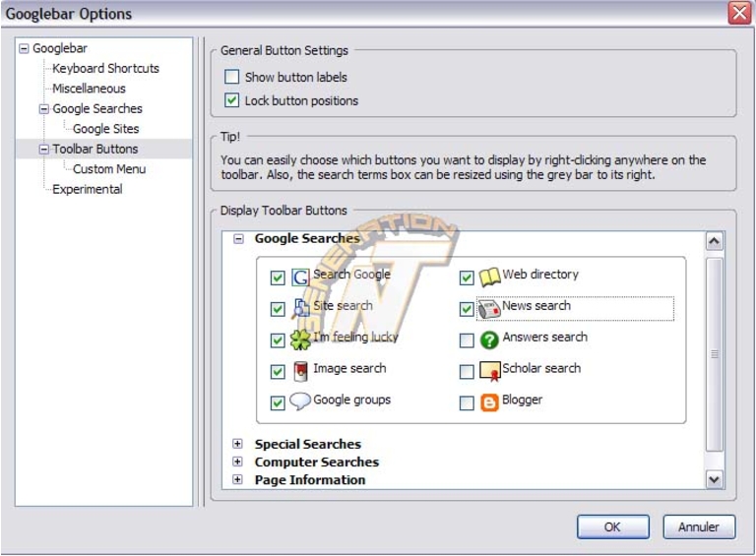Click the News search label text
The height and width of the screenshot is (556, 756).
pyautogui.click(x=536, y=305)
